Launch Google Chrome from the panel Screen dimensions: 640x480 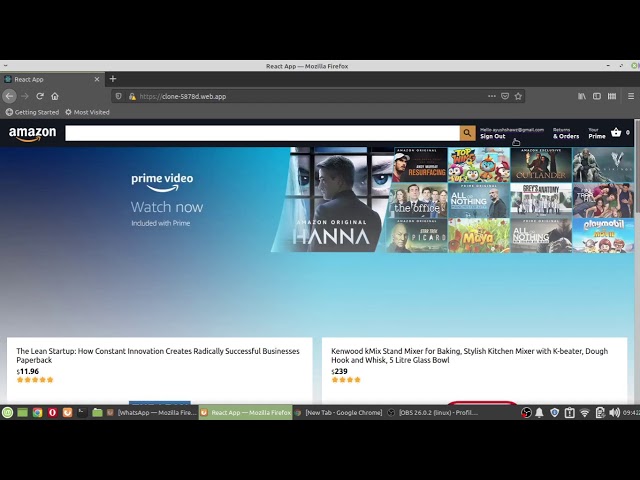[38, 413]
